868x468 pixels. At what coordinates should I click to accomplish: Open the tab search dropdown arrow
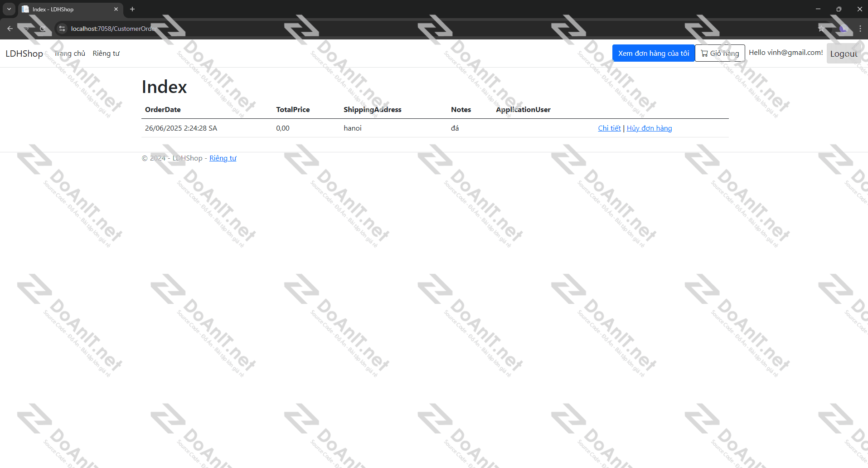(x=9, y=9)
